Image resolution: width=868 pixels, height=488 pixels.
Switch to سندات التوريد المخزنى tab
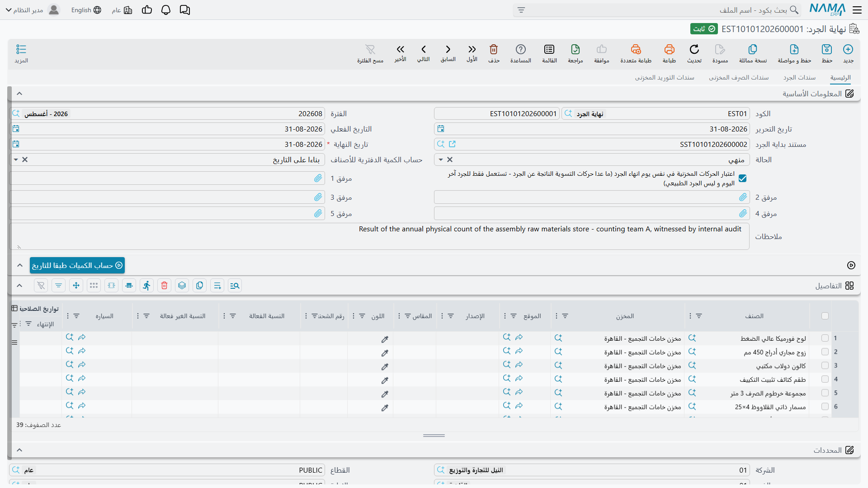click(x=665, y=78)
